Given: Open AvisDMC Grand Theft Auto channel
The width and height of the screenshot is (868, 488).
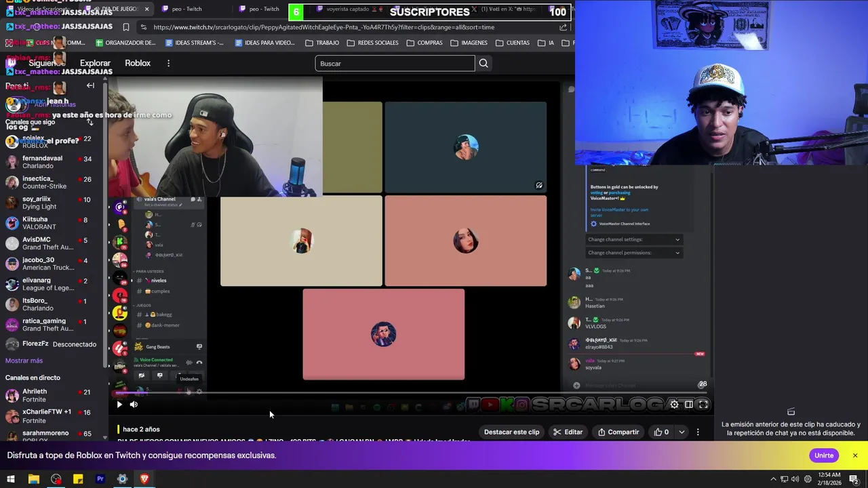Looking at the screenshot, I should tap(51, 243).
